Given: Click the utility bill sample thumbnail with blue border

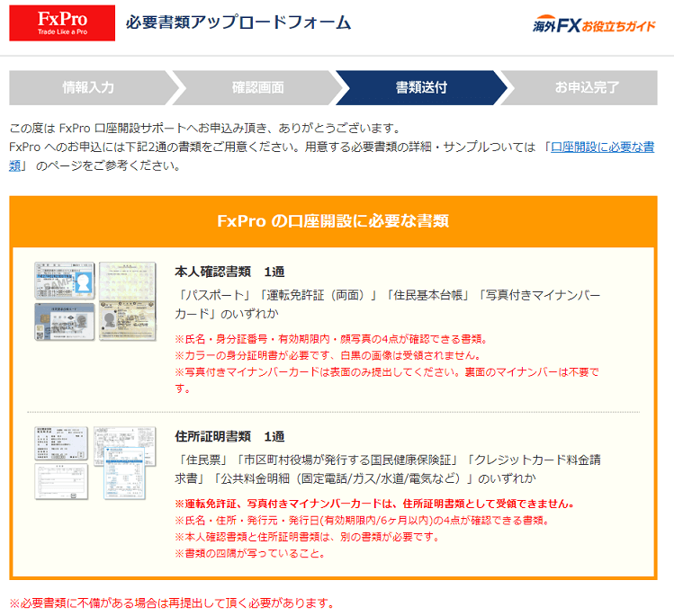Looking at the screenshot, I should [125, 473].
